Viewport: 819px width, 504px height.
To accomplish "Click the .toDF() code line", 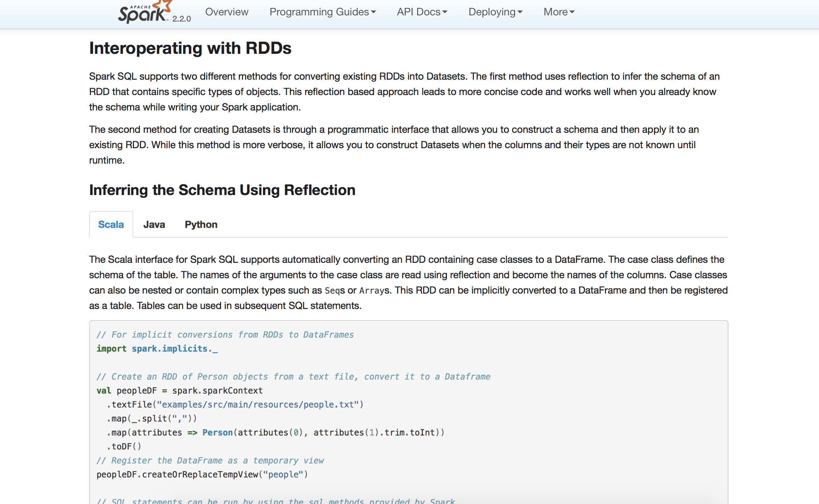I will (x=124, y=447).
